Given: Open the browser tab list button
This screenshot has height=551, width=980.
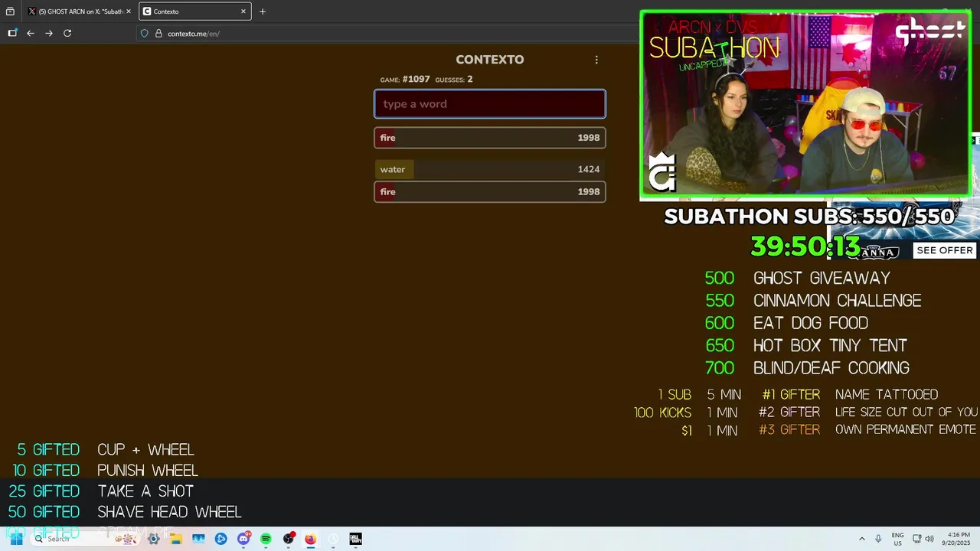Looking at the screenshot, I should [10, 11].
